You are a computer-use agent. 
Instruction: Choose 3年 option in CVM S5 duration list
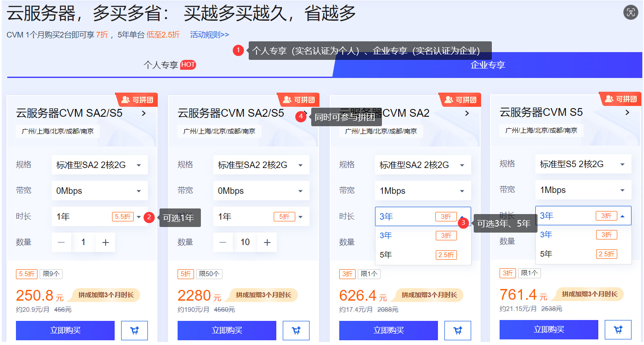583,235
